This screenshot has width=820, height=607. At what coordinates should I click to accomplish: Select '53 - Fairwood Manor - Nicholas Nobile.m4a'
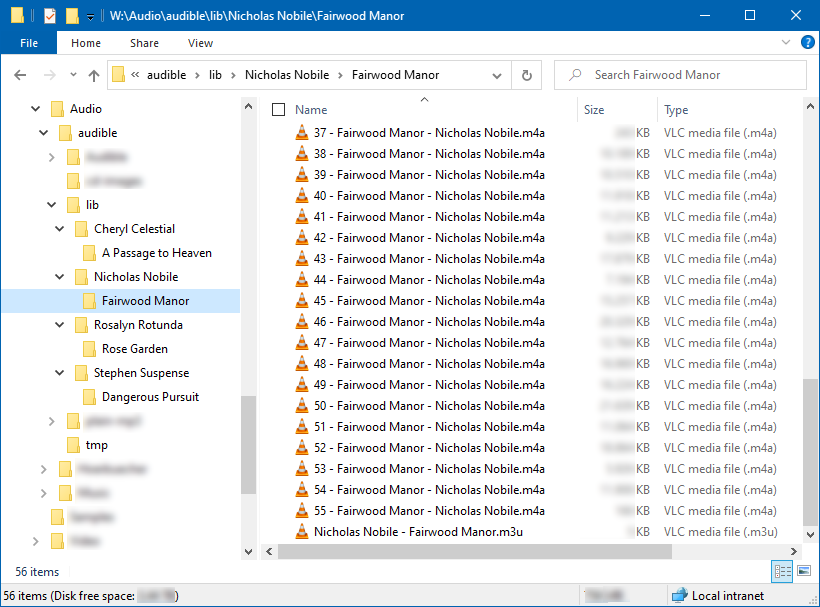point(429,469)
